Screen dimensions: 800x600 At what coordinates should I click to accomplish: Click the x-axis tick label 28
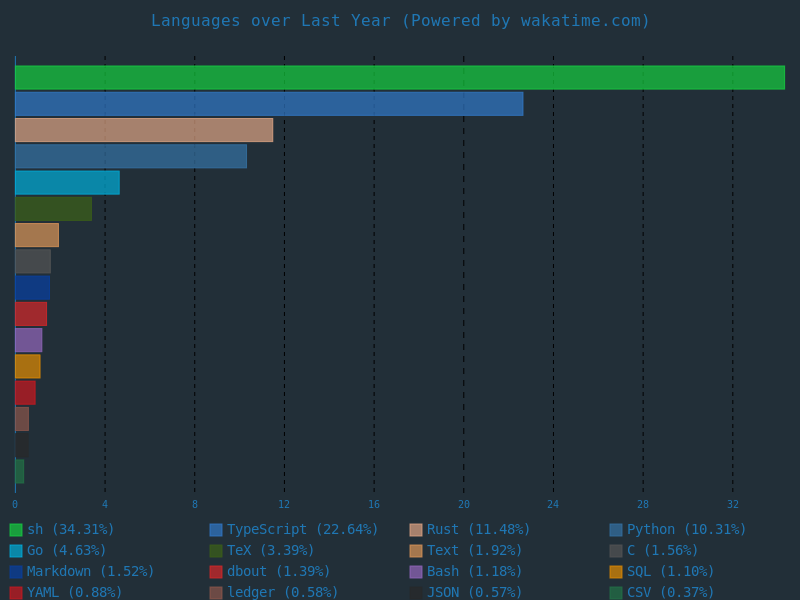tap(643, 505)
